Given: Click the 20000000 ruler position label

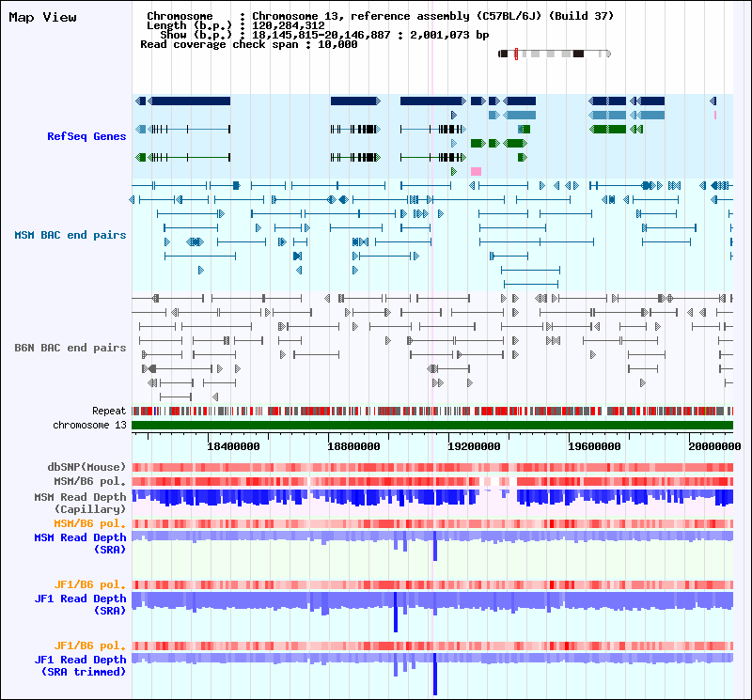Looking at the screenshot, I should pyautogui.click(x=714, y=447).
